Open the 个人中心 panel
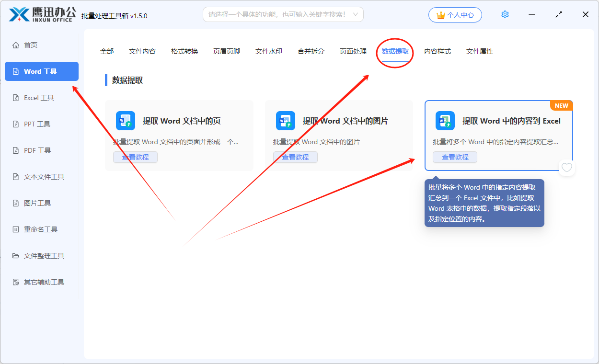This screenshot has width=599, height=364. tap(455, 15)
